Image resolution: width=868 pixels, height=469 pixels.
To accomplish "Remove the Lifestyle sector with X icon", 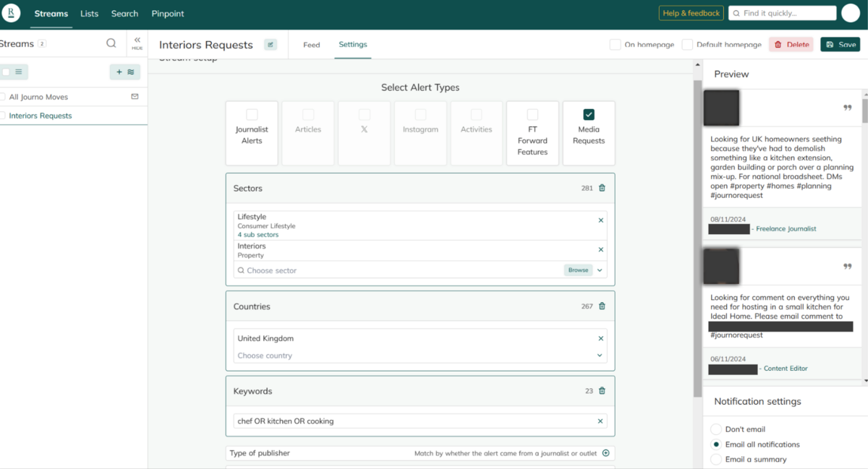I will pyautogui.click(x=600, y=220).
